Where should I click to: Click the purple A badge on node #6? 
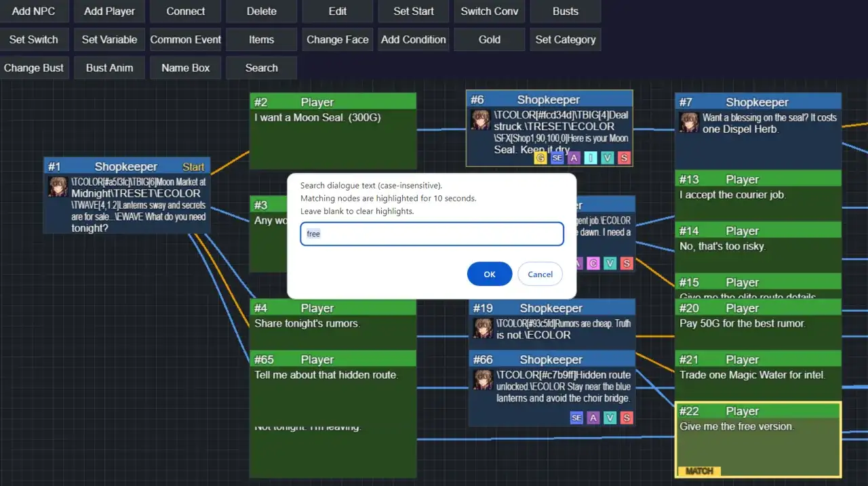[x=574, y=158]
